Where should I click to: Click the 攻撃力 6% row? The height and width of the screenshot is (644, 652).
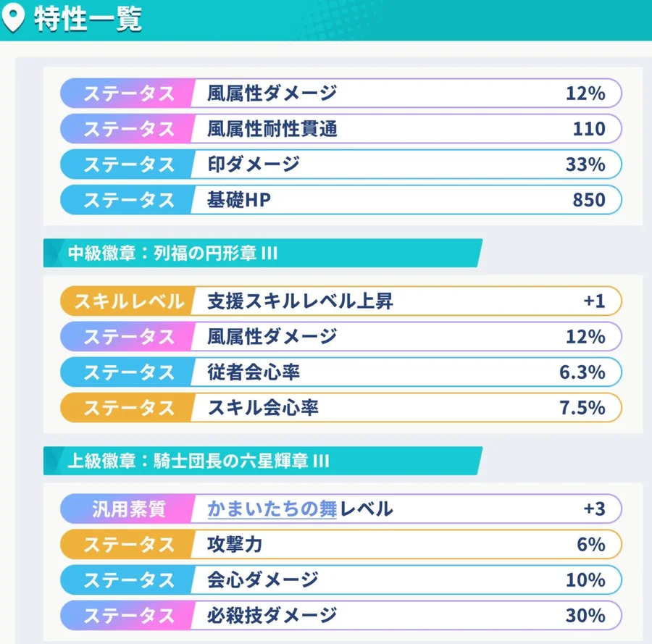point(406,544)
